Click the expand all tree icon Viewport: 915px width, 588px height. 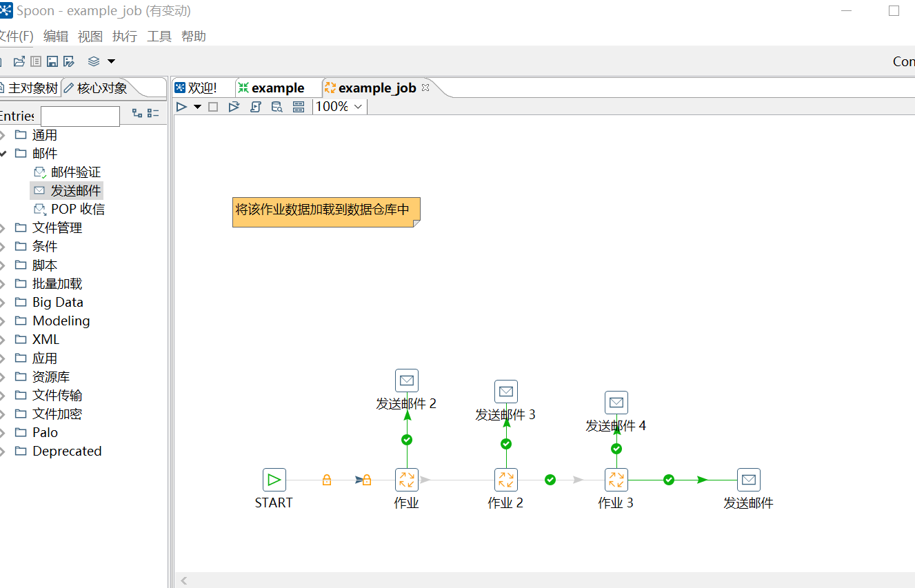137,113
